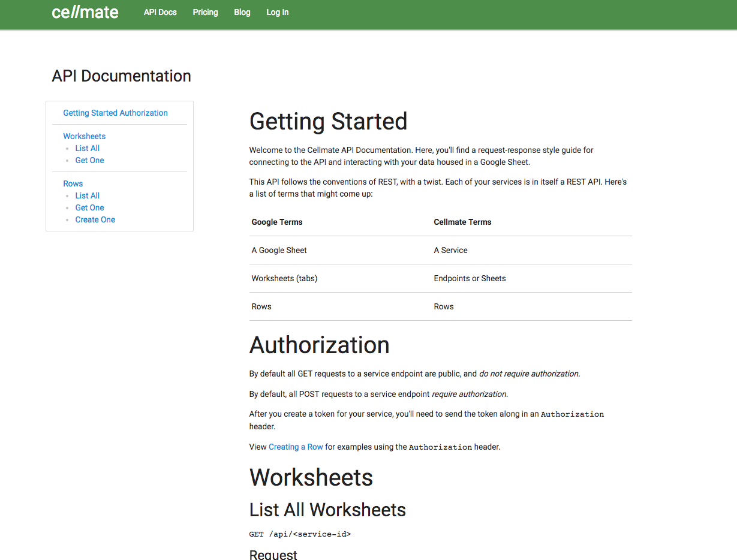Click the A Service table cell
Viewport: 737px width, 560px height.
450,250
